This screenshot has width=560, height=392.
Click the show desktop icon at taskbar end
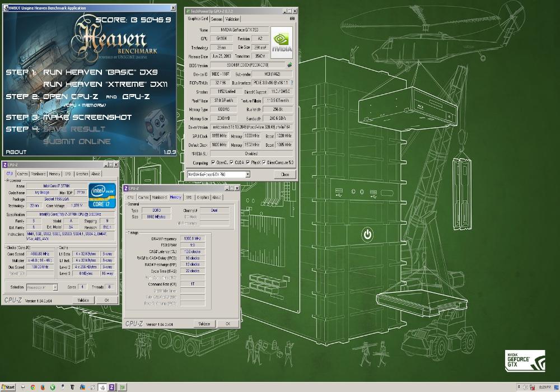point(557,387)
